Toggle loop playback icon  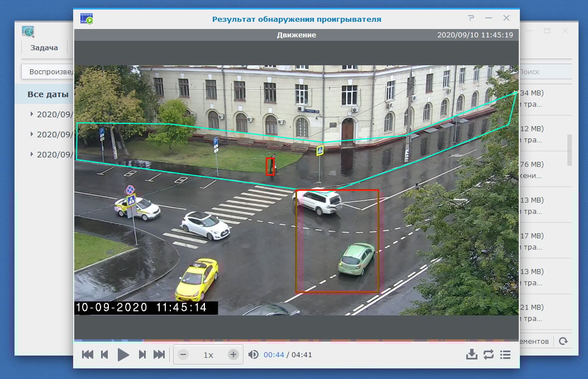[489, 354]
